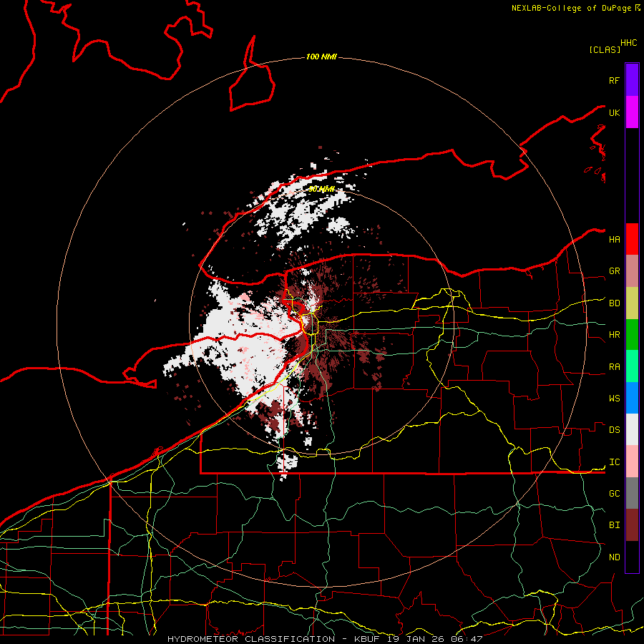Select the BD legend label
644x644 pixels.
[x=614, y=303]
